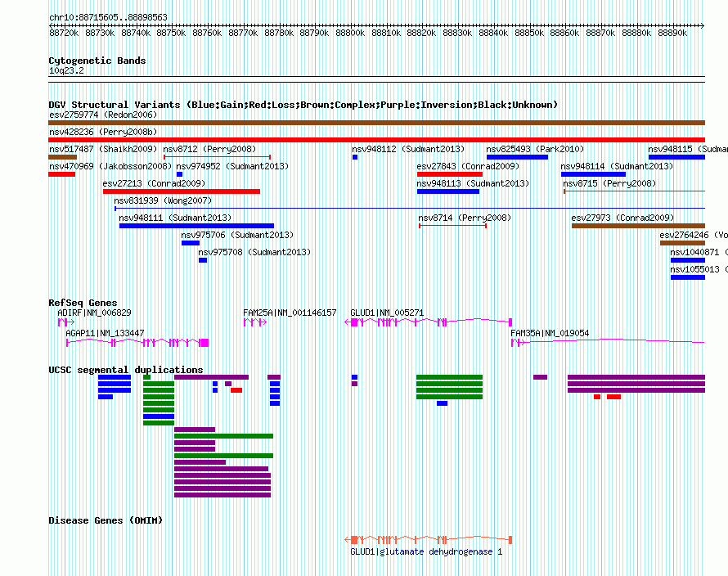This screenshot has width=728, height=576.
Task: Click the nsv8714 (Perry2008) red span
Action: pyautogui.click(x=452, y=226)
